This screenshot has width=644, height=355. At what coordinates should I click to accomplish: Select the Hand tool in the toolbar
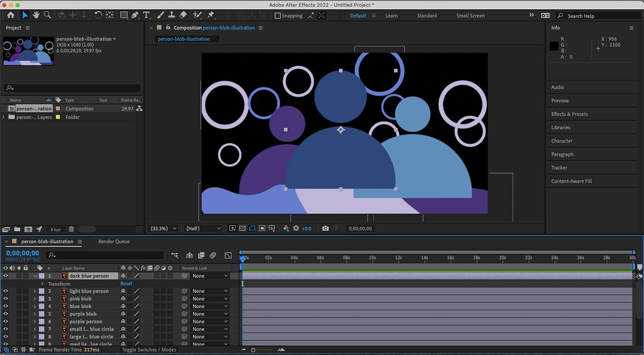point(35,15)
